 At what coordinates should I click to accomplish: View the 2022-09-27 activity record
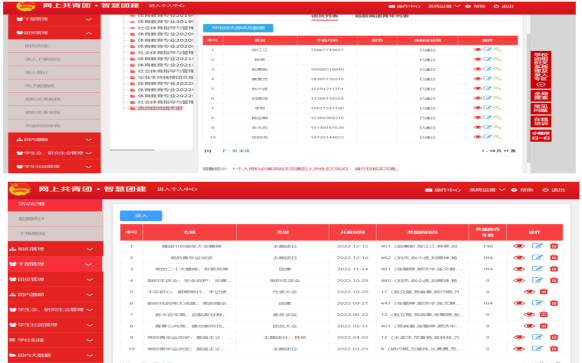pyautogui.click(x=519, y=303)
